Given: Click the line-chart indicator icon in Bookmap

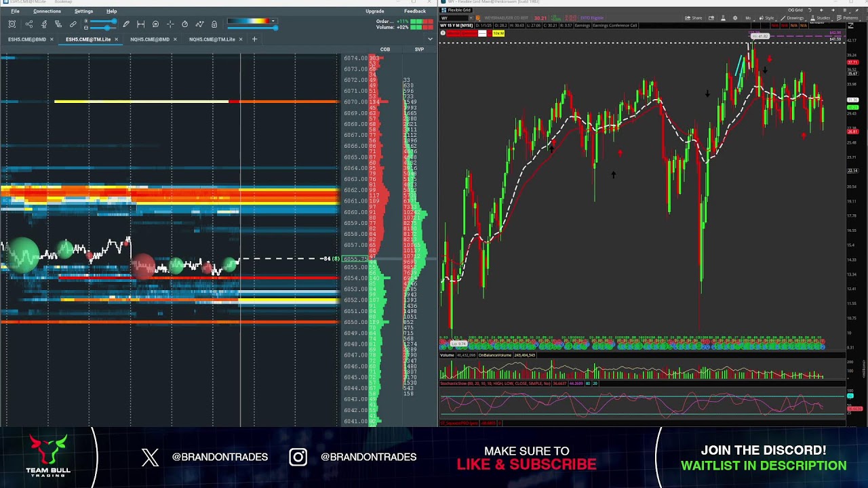Looking at the screenshot, I should tap(199, 24).
